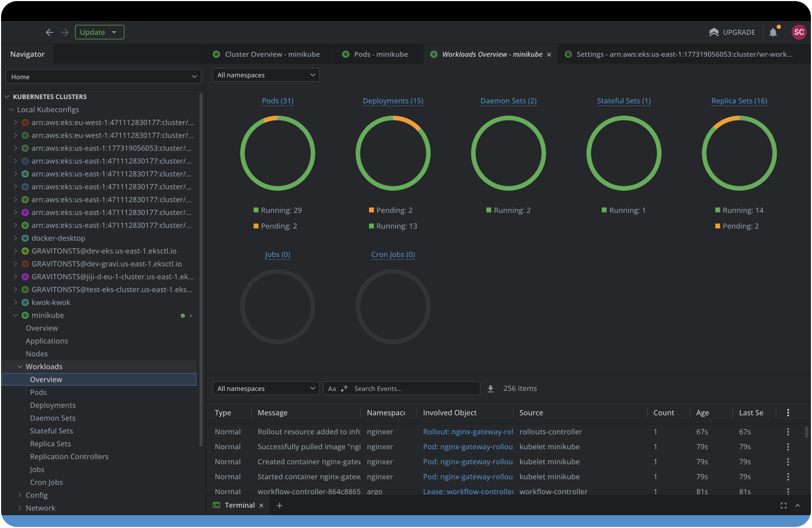Click GRAVITONSTS@dev-gravi cluster icon
The height and width of the screenshot is (528, 812).
(x=25, y=264)
